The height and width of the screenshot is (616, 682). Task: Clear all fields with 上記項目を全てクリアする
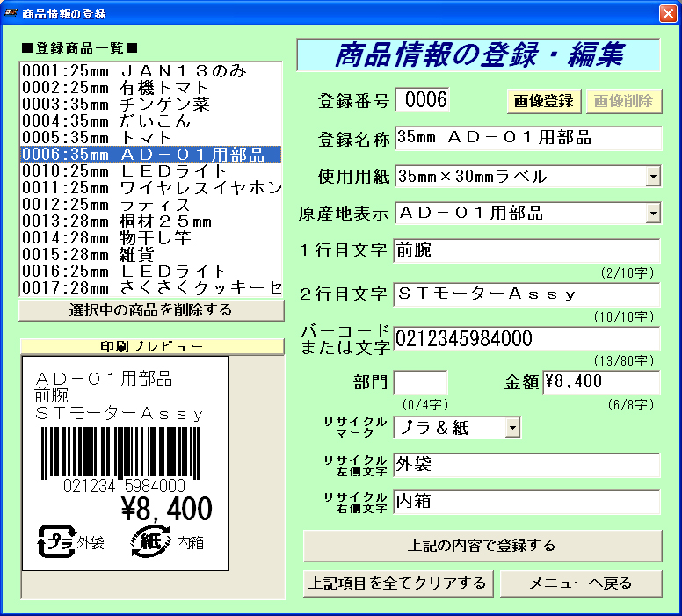pyautogui.click(x=398, y=583)
